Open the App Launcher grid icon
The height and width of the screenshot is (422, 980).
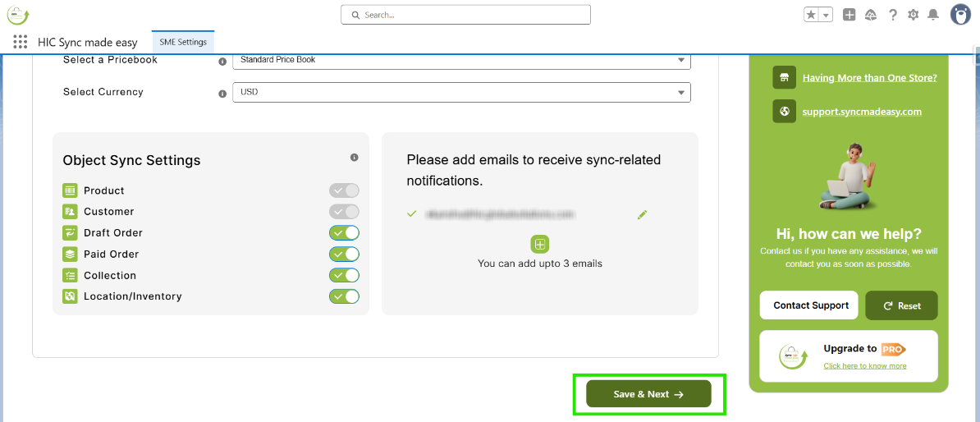tap(21, 42)
